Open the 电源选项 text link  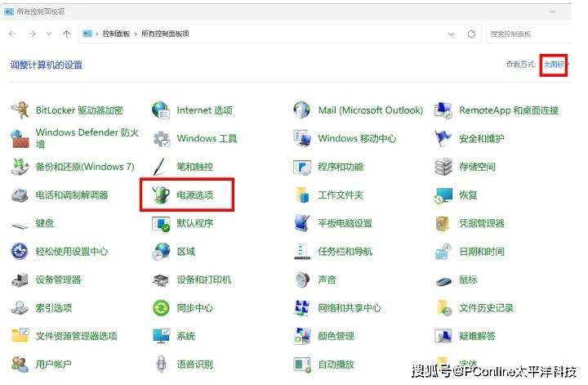point(195,195)
